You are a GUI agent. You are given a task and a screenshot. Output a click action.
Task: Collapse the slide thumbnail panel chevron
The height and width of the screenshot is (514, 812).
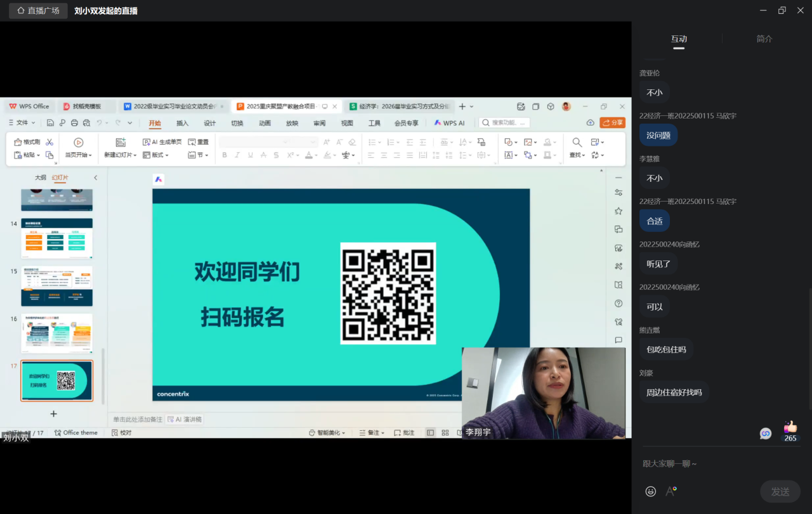[96, 178]
